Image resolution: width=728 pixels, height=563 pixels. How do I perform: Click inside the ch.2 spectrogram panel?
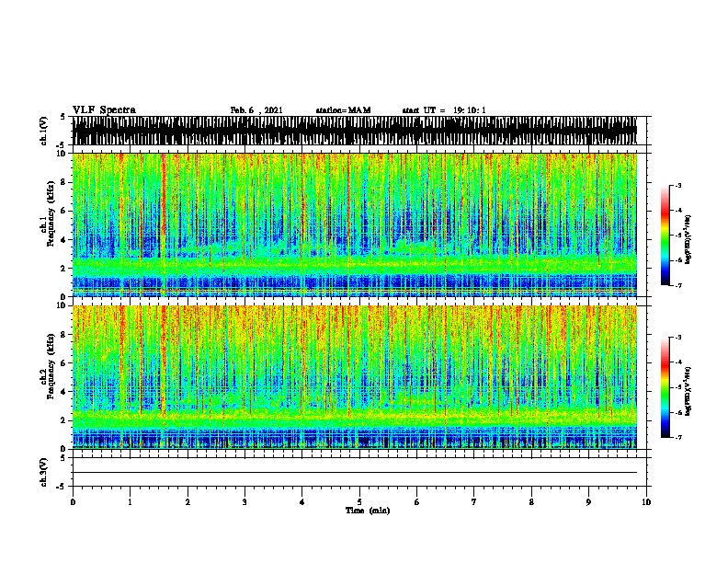click(355, 377)
